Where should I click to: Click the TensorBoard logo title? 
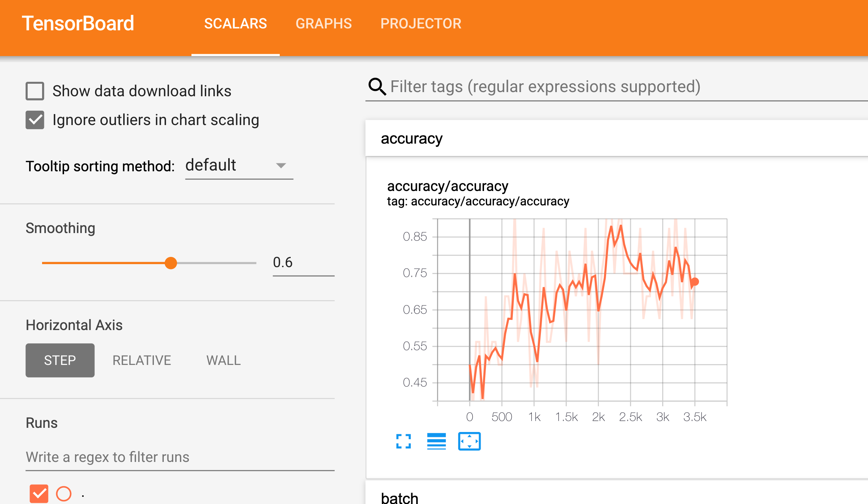pyautogui.click(x=78, y=23)
